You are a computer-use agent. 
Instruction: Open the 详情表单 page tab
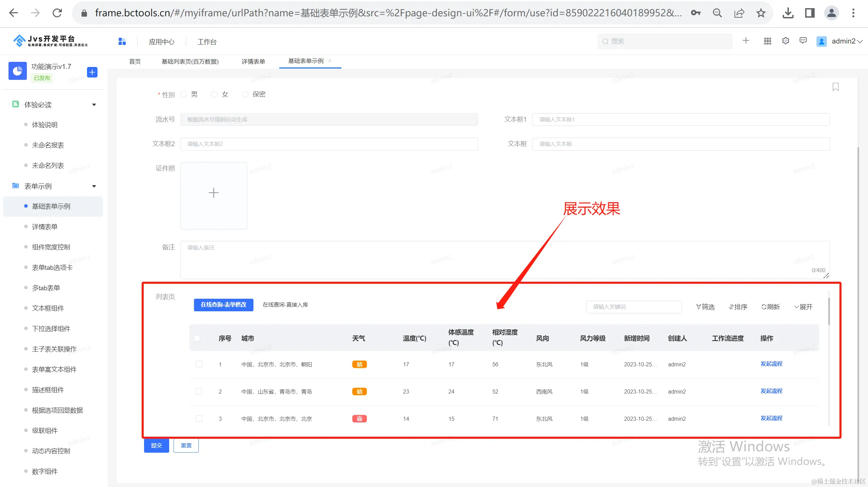tap(253, 62)
